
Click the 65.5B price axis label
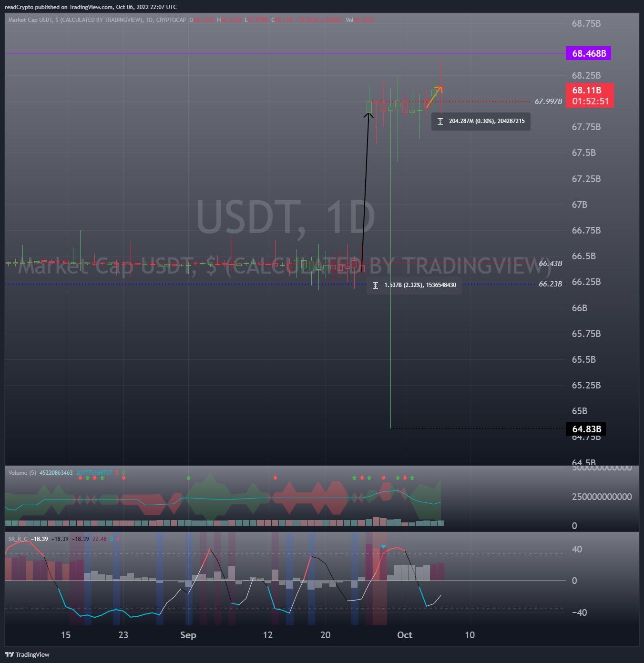[584, 359]
